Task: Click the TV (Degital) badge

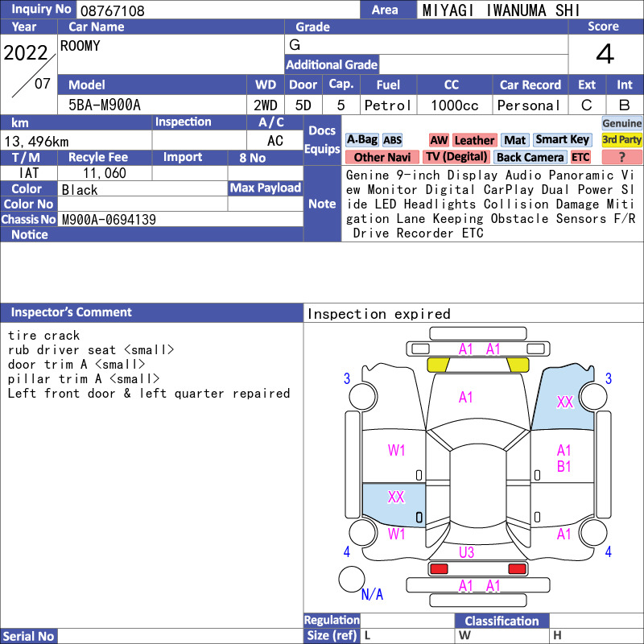Action: 456,157
